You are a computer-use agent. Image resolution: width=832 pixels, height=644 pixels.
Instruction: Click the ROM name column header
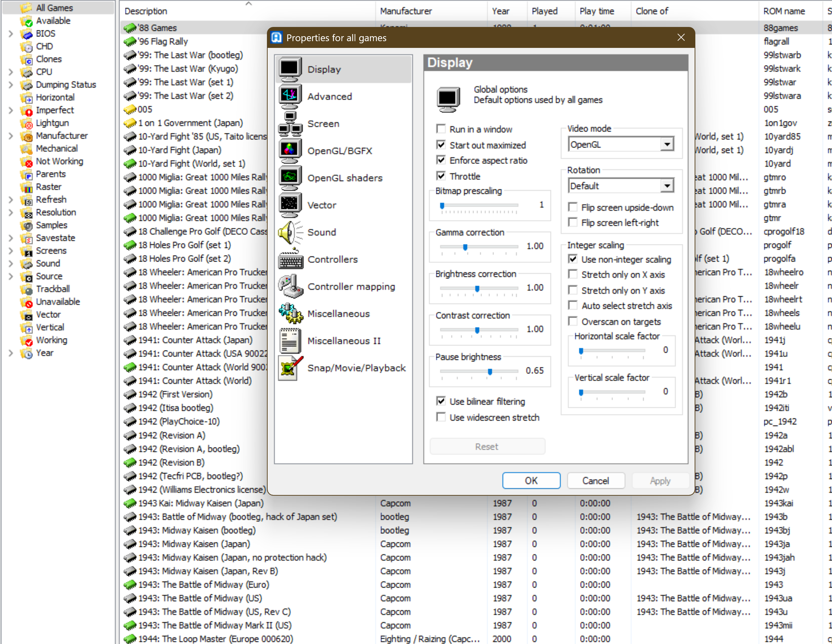click(790, 11)
